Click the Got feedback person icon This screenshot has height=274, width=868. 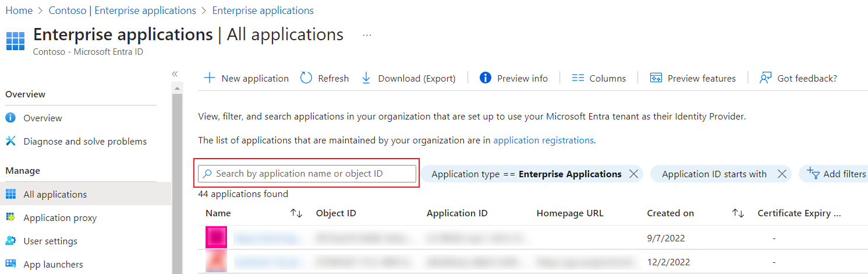click(766, 78)
